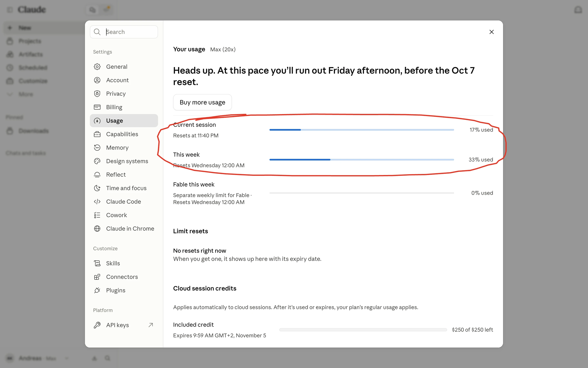
Task: Click the API keys key icon
Action: [x=97, y=325]
